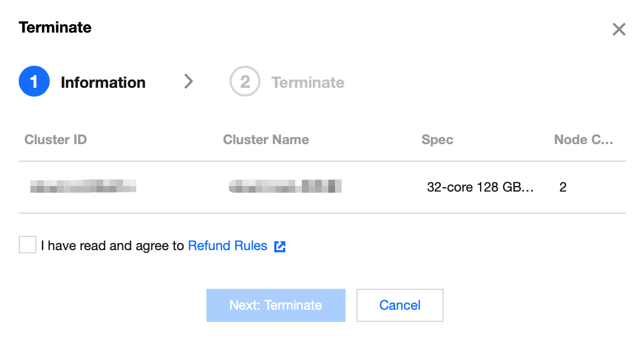644x339 pixels.
Task: Click the 32-core 128 GB spec cell
Action: tap(480, 187)
